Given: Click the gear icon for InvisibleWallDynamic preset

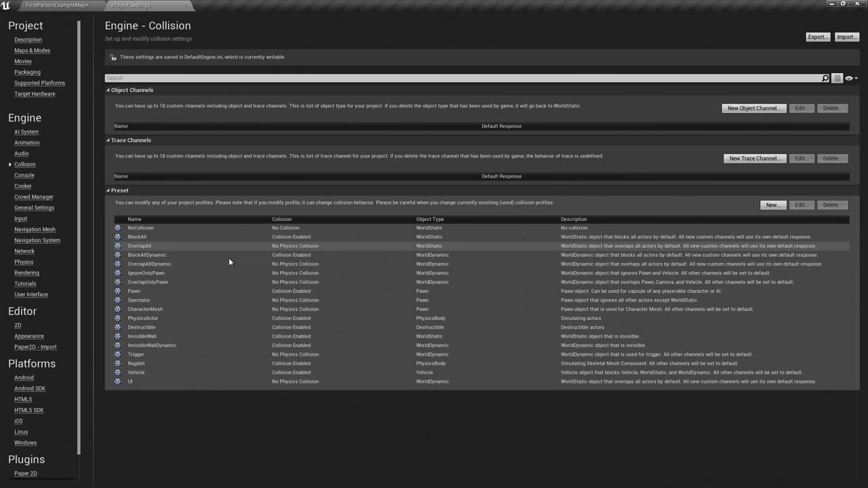Looking at the screenshot, I should tap(118, 346).
